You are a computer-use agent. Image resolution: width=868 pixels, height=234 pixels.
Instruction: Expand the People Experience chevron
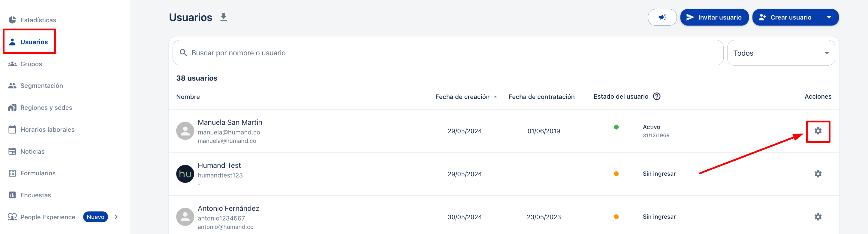pyautogui.click(x=116, y=217)
